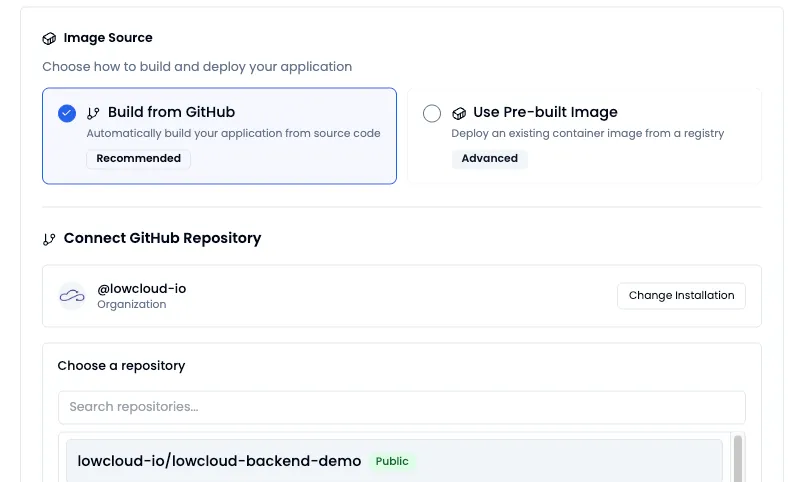
Task: Click the Advanced badge
Action: pos(490,158)
